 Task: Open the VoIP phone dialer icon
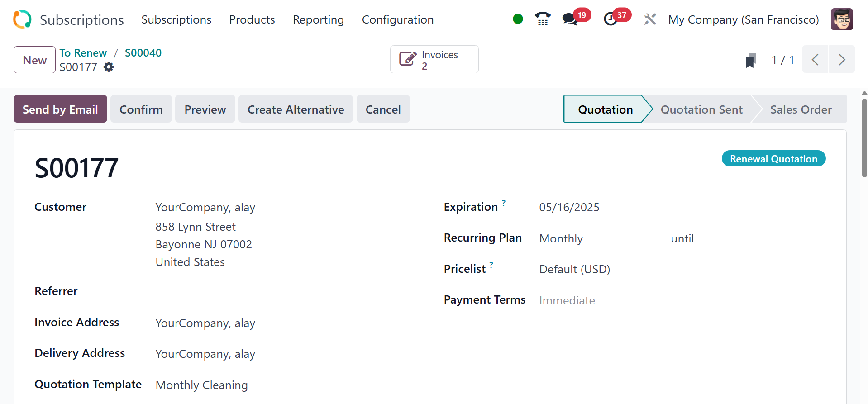click(542, 19)
